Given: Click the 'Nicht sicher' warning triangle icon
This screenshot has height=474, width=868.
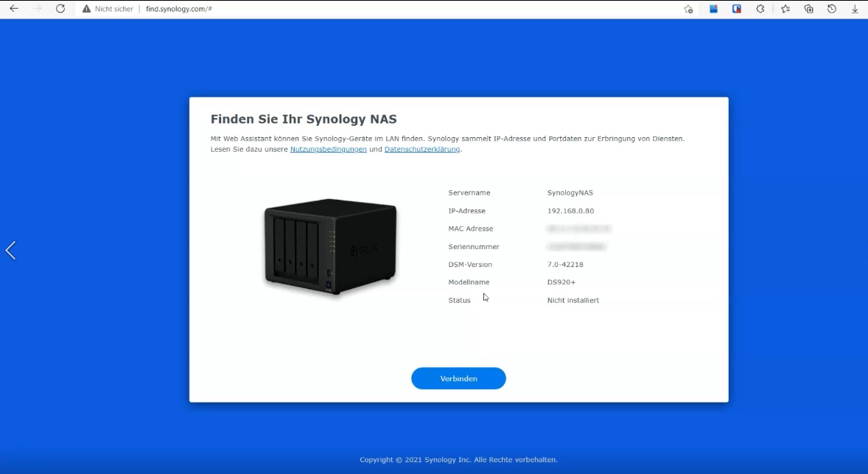Looking at the screenshot, I should 86,9.
